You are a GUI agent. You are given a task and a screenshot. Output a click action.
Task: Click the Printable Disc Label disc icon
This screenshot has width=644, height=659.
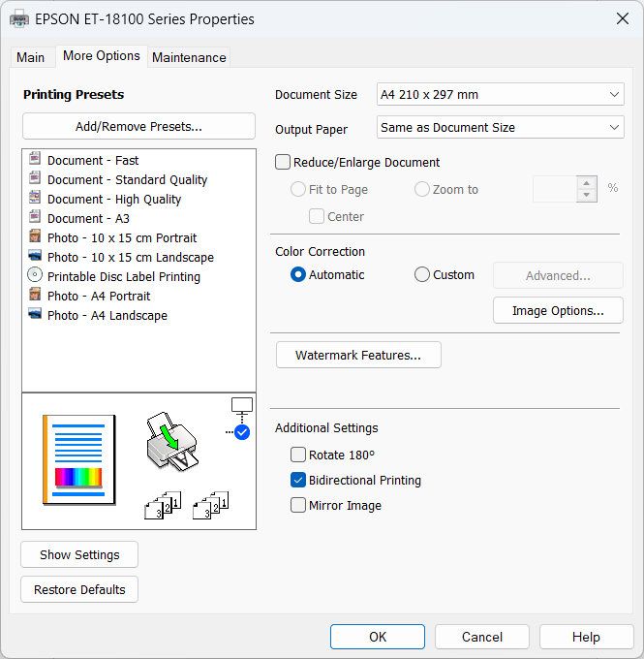tap(35, 275)
